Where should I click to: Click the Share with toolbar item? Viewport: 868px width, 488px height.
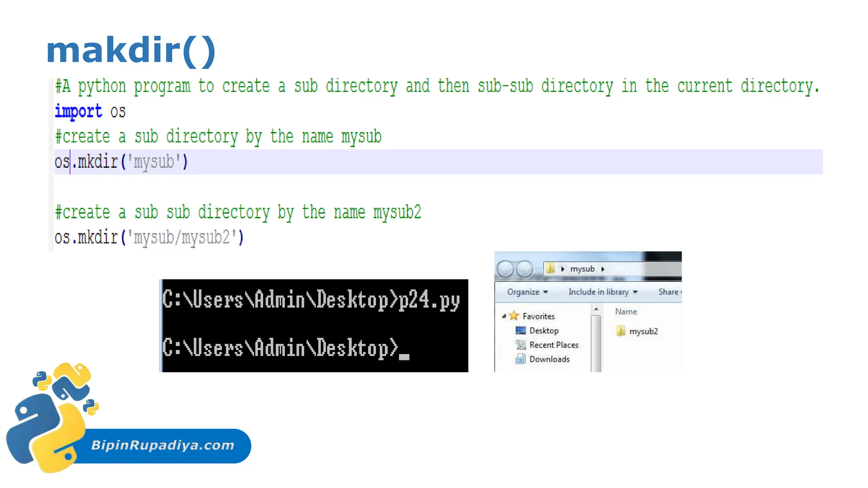(669, 292)
